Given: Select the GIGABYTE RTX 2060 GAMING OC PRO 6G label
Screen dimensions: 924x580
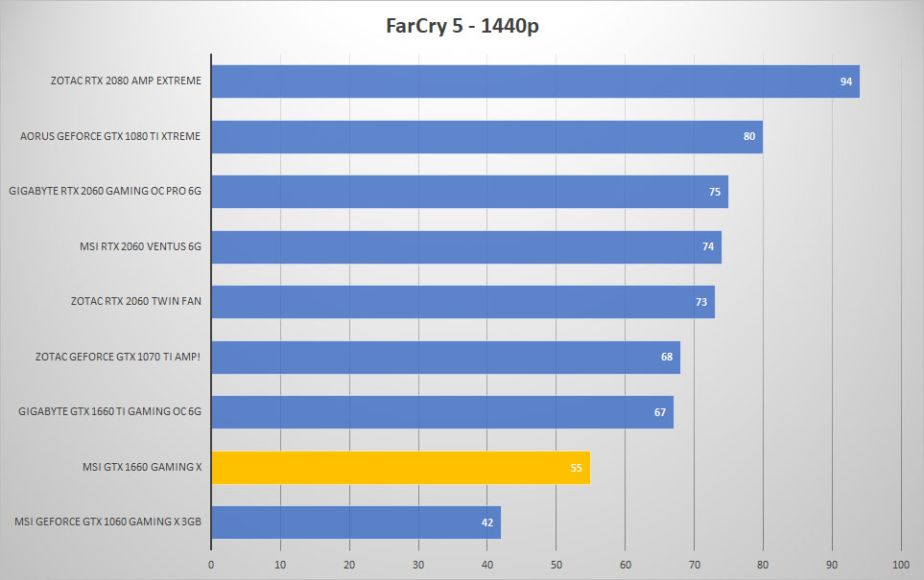Looking at the screenshot, I should point(105,191).
